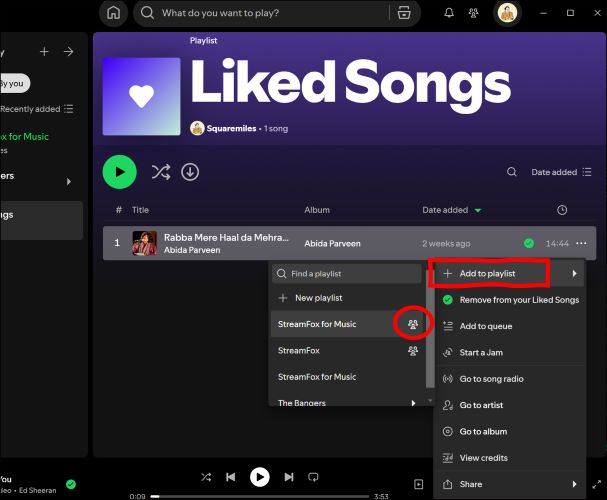
Task: Select By you filter chip in library
Action: pos(15,83)
